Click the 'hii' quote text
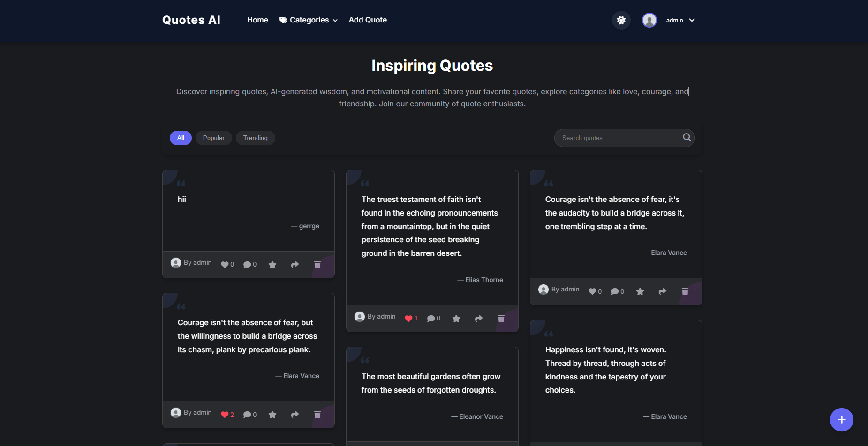The image size is (868, 446). pos(182,199)
